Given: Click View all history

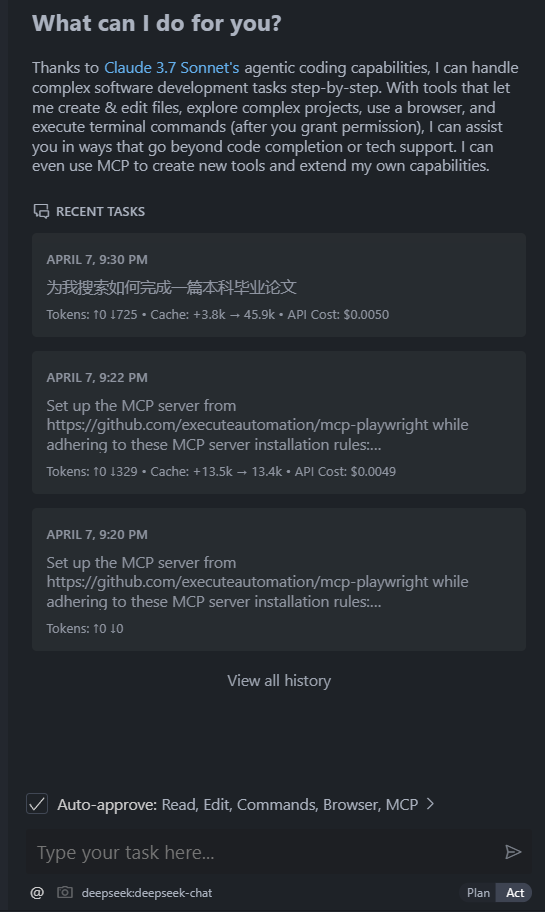Looking at the screenshot, I should click(x=279, y=681).
